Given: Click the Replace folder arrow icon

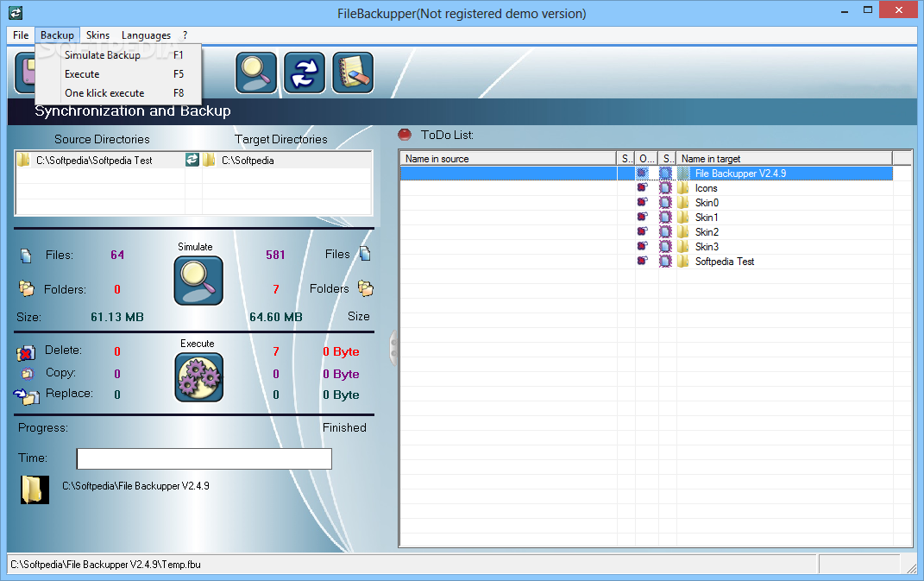Looking at the screenshot, I should [26, 396].
